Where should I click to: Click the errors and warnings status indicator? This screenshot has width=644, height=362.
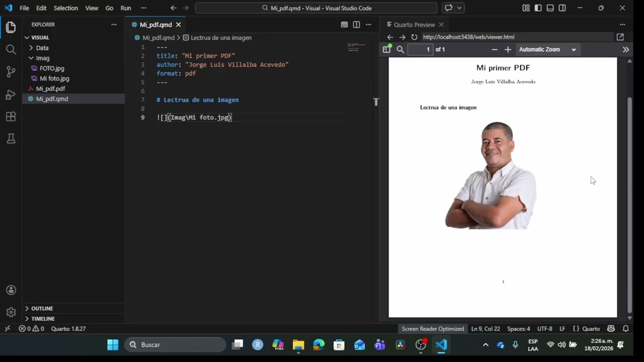pyautogui.click(x=31, y=329)
